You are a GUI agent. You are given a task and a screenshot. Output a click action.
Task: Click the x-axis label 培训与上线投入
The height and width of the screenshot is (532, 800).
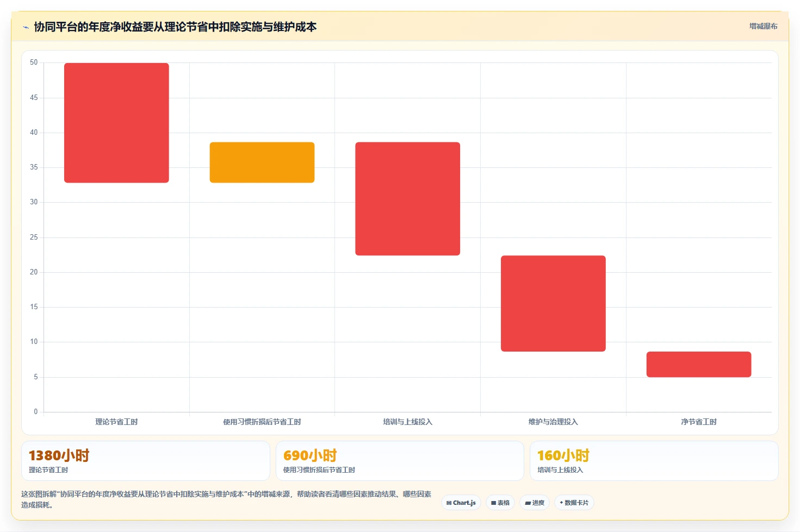coord(408,422)
